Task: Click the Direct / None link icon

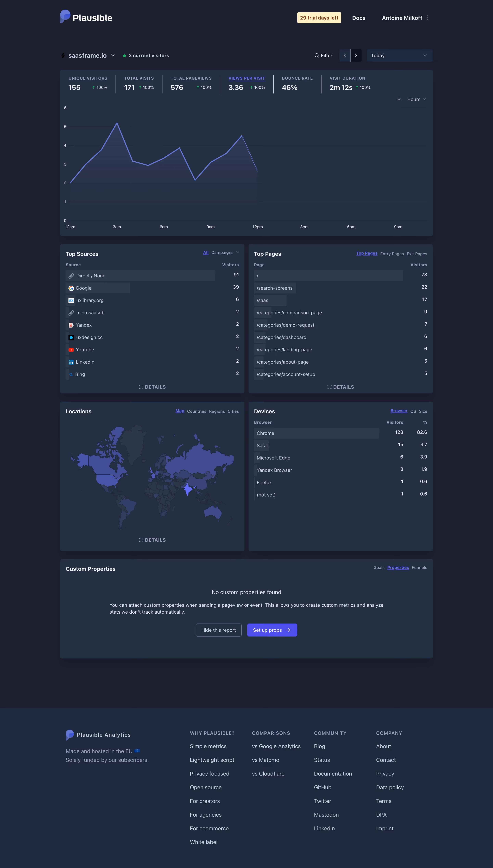Action: 71,276
